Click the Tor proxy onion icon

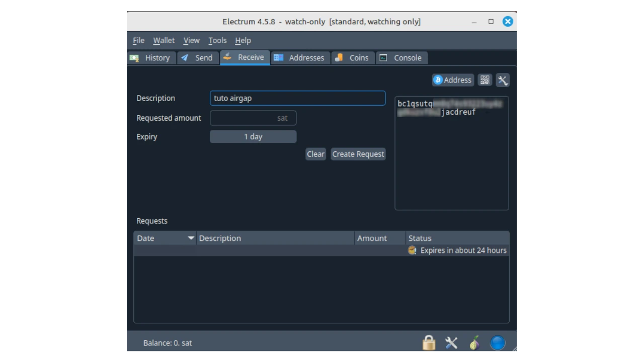(x=474, y=343)
